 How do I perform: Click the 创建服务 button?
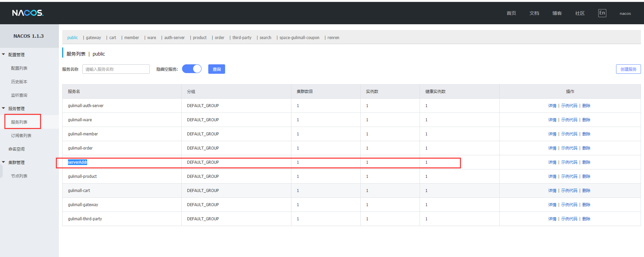(628, 69)
